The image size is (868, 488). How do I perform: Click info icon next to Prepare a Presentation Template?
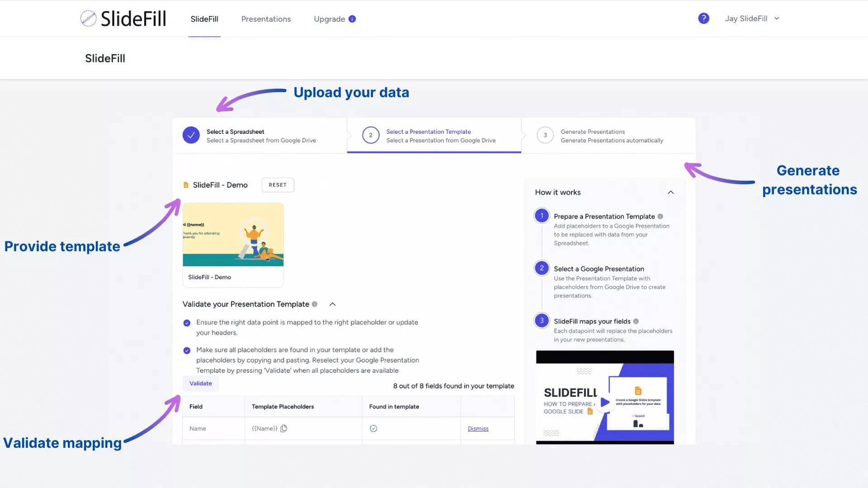point(660,217)
